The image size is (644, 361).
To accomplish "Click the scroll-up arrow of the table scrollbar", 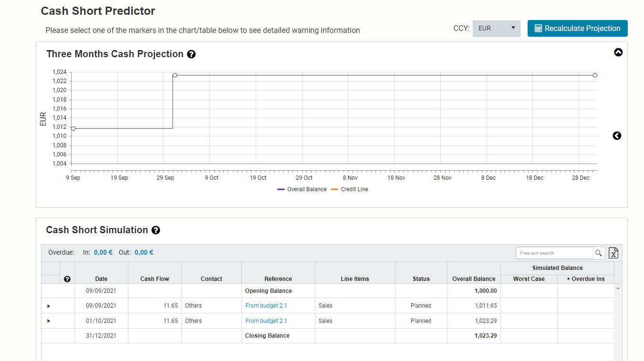I will (x=618, y=288).
